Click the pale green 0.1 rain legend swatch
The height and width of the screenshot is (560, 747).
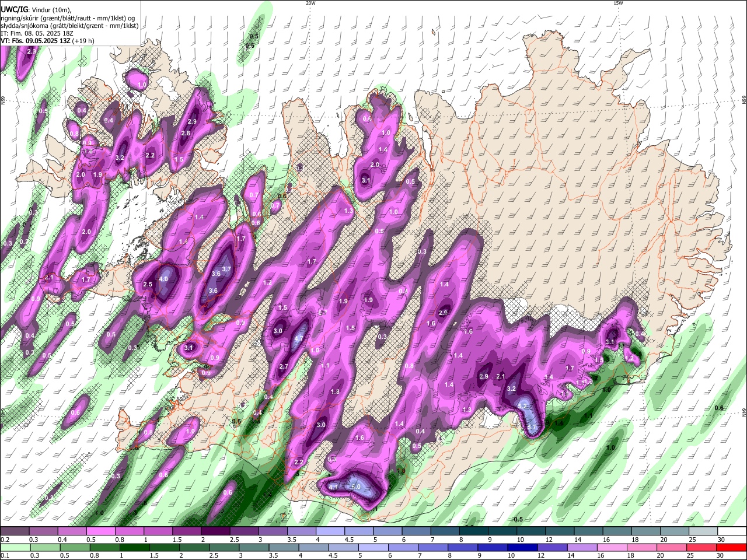(14, 548)
